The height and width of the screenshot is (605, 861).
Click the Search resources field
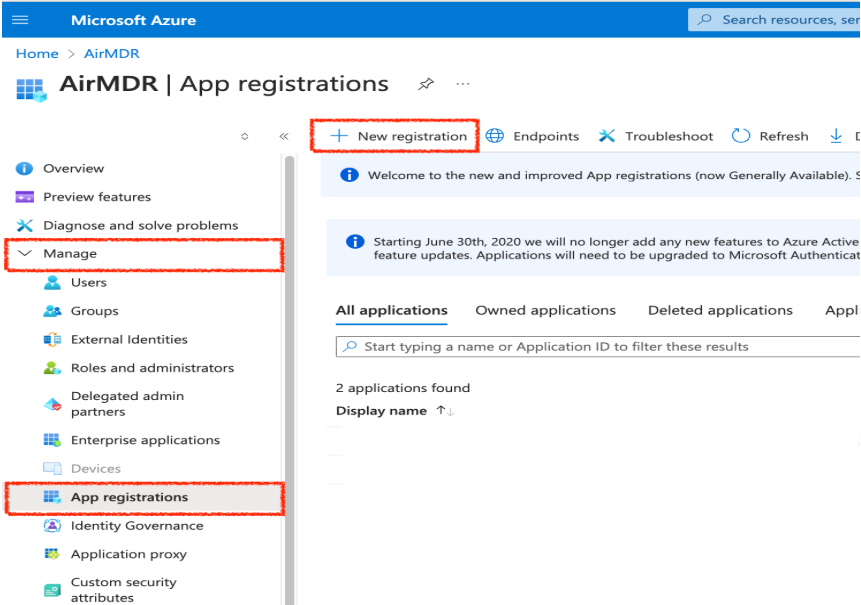point(774,20)
